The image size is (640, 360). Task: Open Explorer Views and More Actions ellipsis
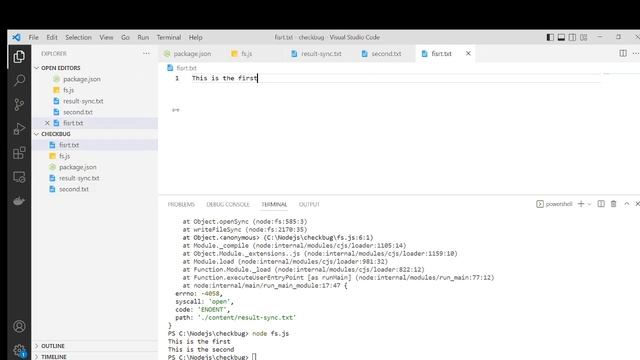coord(146,53)
